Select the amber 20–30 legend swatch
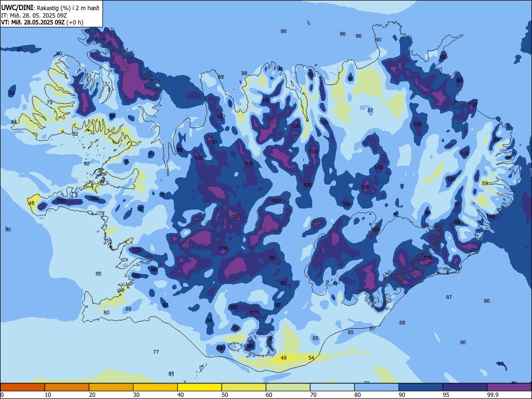Image resolution: width=532 pixels, height=399 pixels. click(x=111, y=387)
